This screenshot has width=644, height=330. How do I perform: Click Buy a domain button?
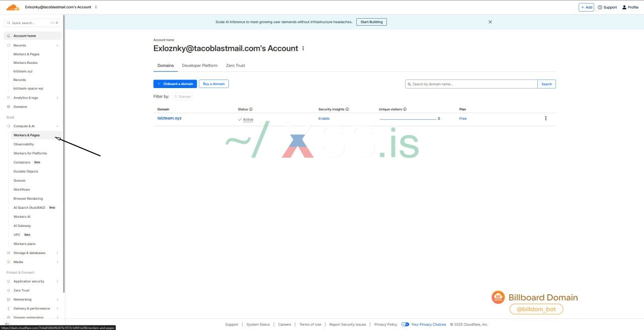214,84
